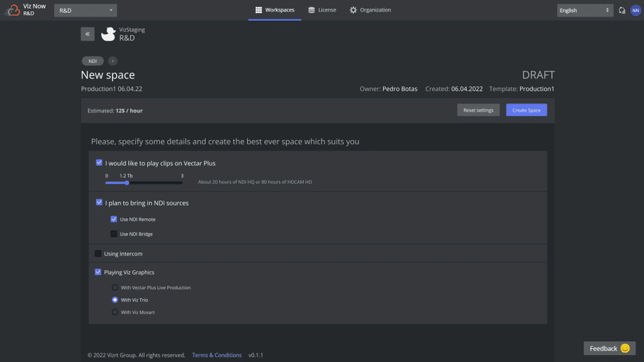Click the Viz Now cloud logo
644x362 pixels.
(x=13, y=10)
